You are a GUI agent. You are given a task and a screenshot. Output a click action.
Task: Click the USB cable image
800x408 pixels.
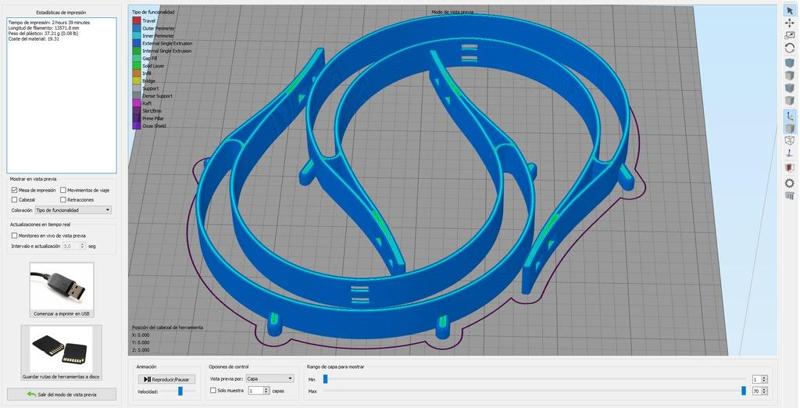point(62,285)
